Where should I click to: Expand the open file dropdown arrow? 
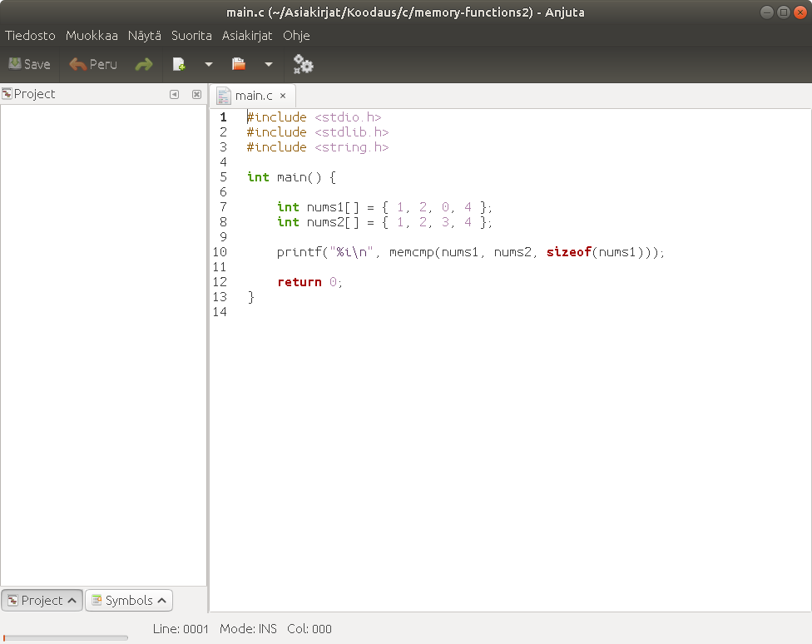pyautogui.click(x=268, y=64)
